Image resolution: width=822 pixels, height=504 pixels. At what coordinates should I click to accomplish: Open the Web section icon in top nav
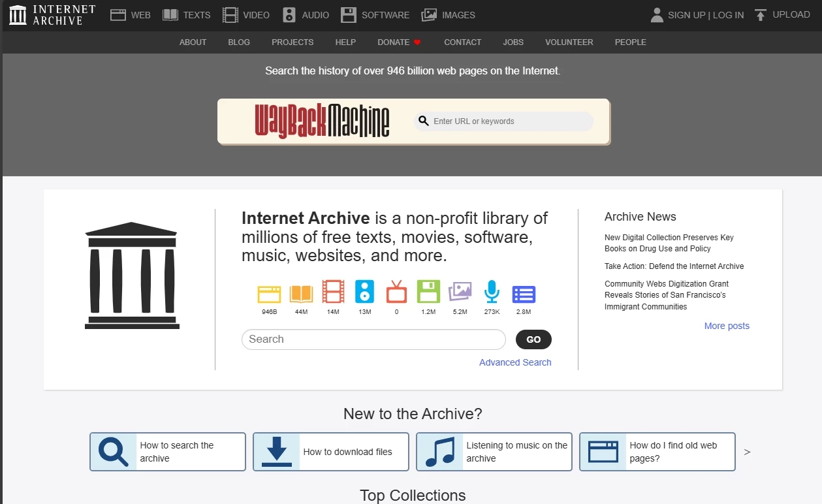pos(118,14)
